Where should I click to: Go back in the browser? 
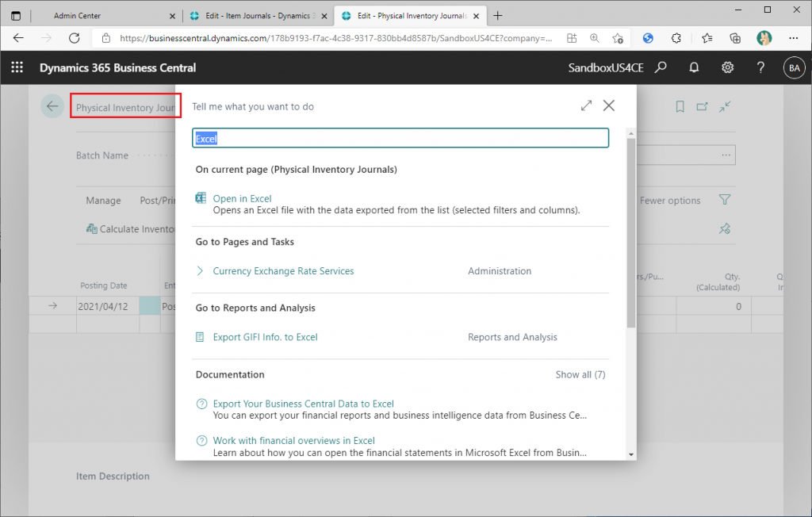click(x=19, y=38)
